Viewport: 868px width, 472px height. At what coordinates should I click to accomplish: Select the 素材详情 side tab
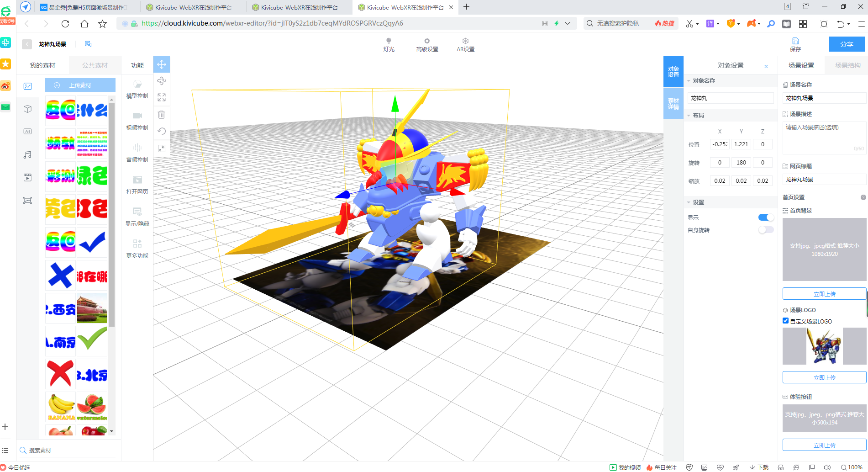673,104
